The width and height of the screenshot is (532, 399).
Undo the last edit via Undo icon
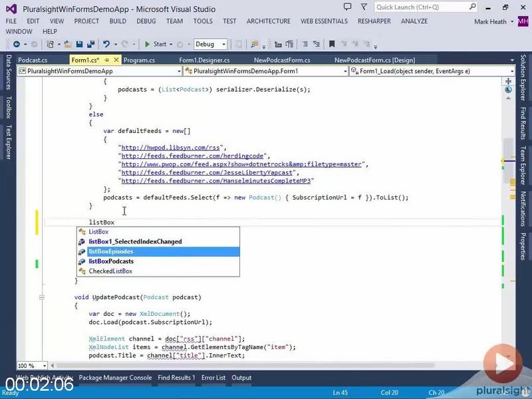coord(106,44)
